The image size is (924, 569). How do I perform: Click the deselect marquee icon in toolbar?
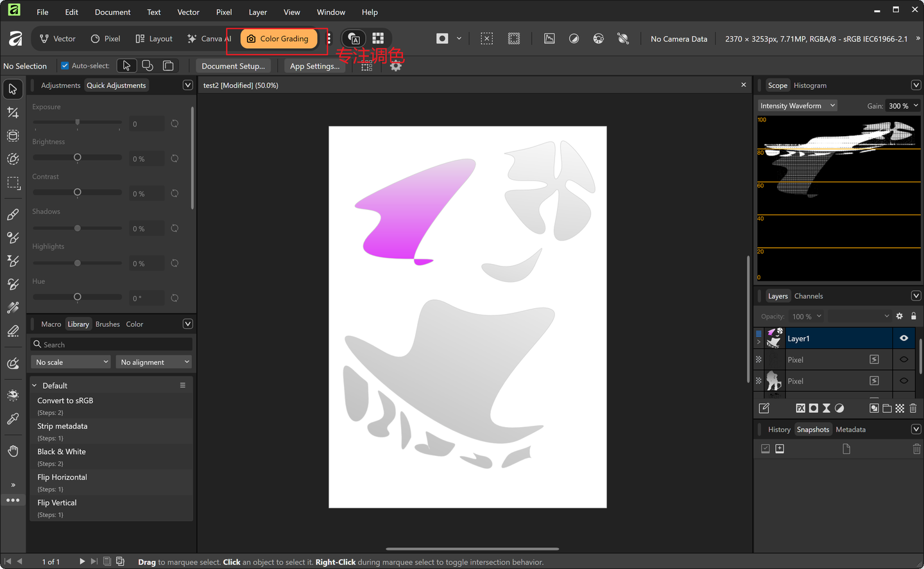pos(487,39)
